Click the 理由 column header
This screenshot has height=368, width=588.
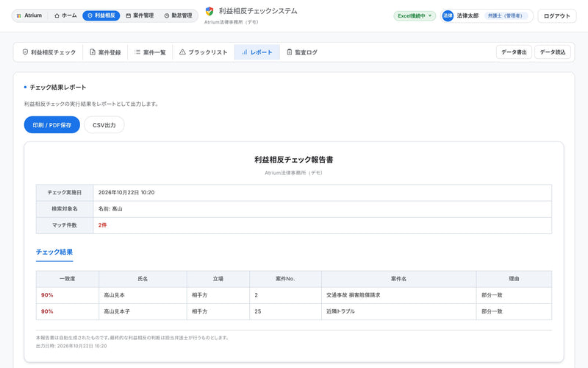(514, 279)
